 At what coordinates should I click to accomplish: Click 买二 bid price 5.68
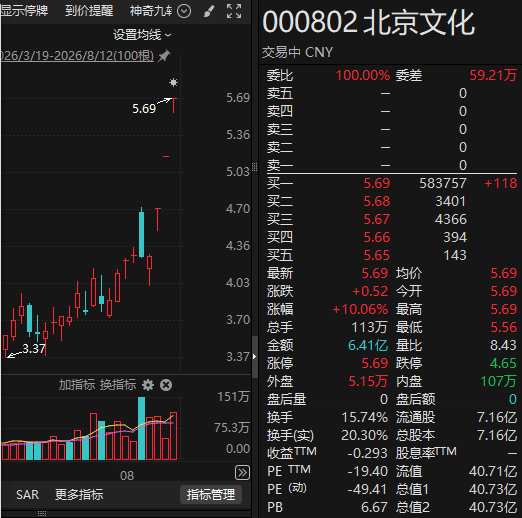click(x=377, y=201)
